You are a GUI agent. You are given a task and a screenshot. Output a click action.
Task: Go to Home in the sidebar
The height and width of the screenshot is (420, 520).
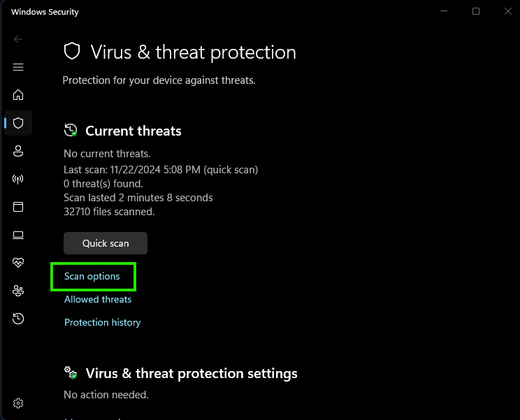click(18, 95)
